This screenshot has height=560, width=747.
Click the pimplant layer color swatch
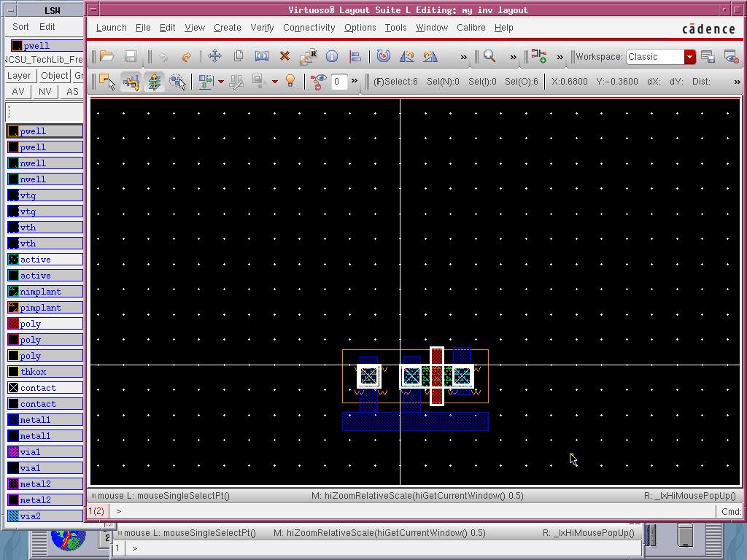pyautogui.click(x=13, y=308)
